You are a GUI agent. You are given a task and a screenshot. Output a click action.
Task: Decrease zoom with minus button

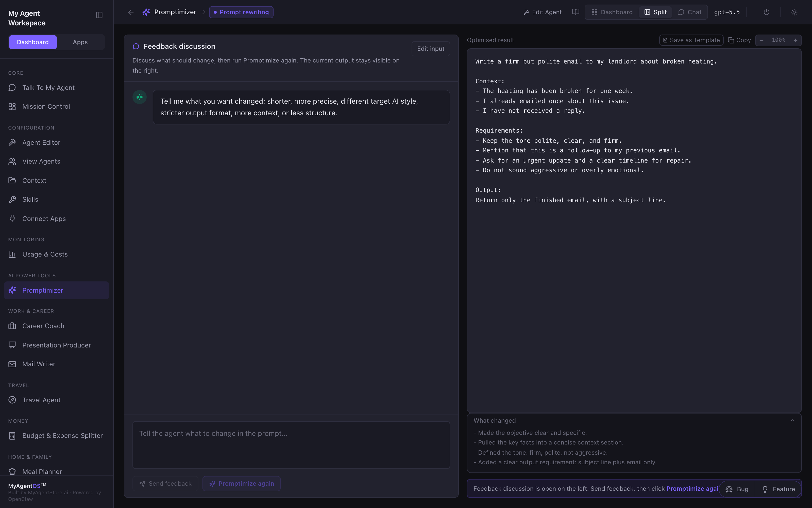point(762,40)
